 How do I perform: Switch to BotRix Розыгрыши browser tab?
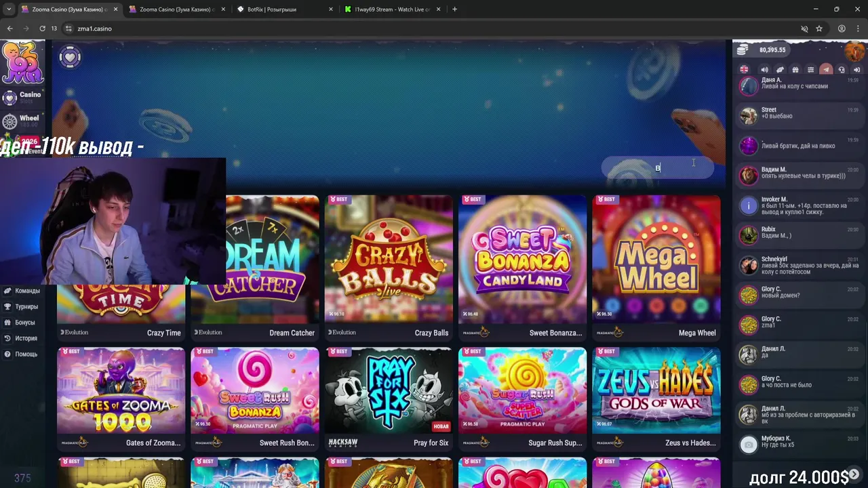pyautogui.click(x=285, y=9)
